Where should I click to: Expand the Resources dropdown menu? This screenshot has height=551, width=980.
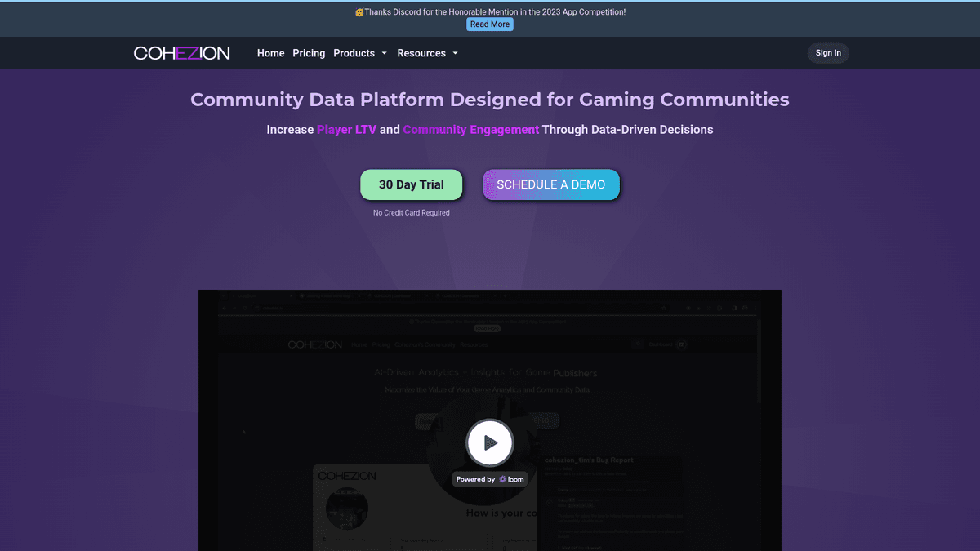(x=428, y=53)
